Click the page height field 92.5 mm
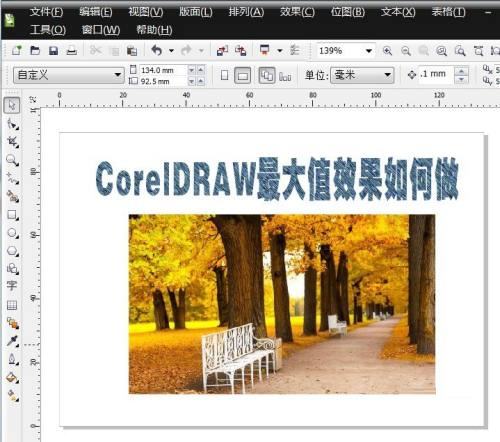The width and height of the screenshot is (500, 442). 163,81
